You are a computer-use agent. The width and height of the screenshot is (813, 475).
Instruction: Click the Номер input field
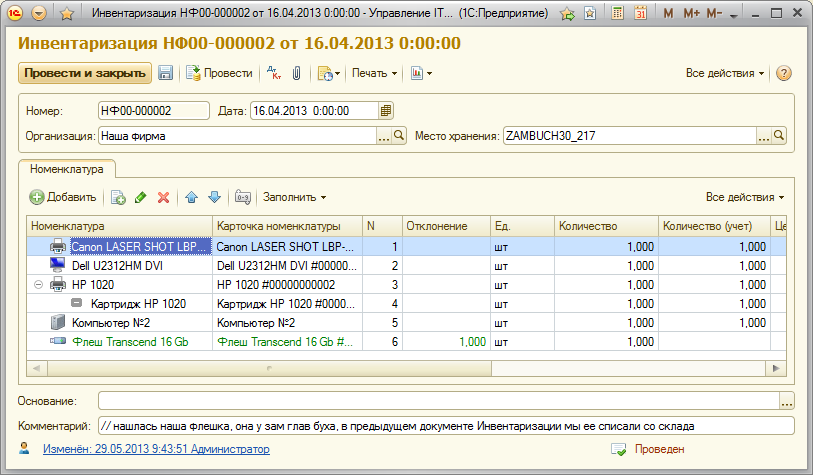coord(153,110)
